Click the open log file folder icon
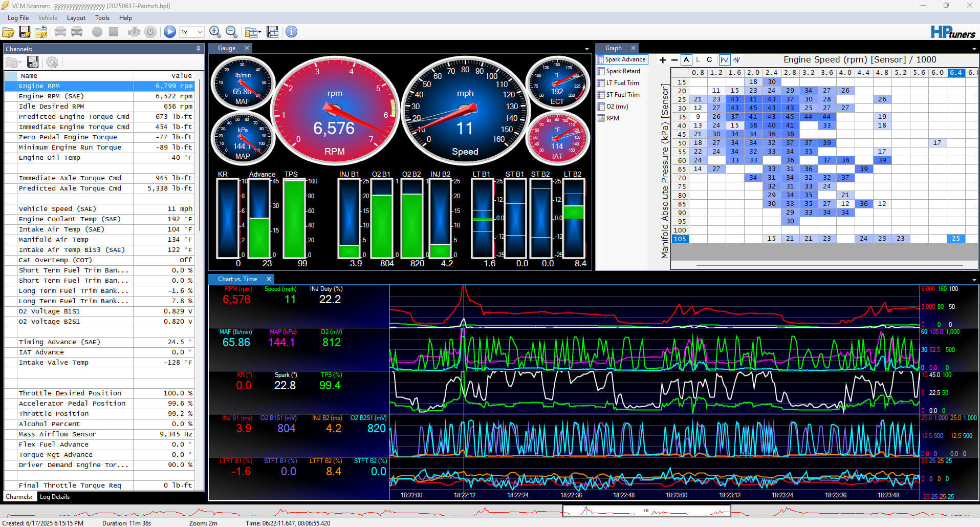 (x=8, y=32)
